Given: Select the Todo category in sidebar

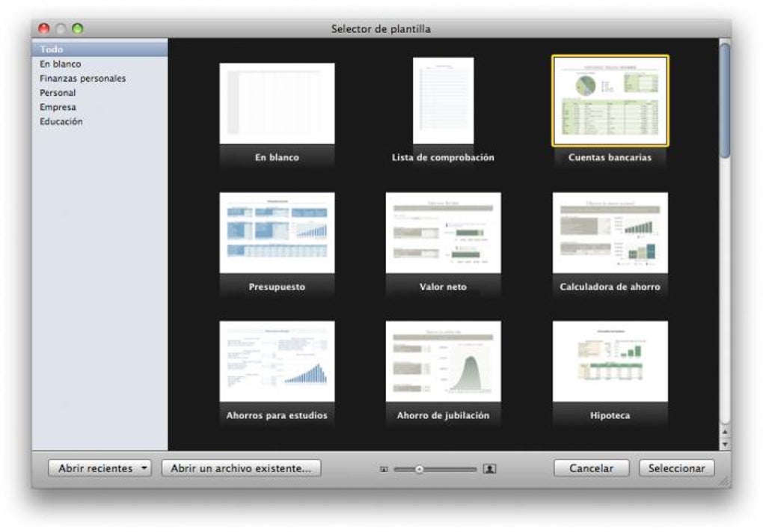Looking at the screenshot, I should (x=99, y=49).
